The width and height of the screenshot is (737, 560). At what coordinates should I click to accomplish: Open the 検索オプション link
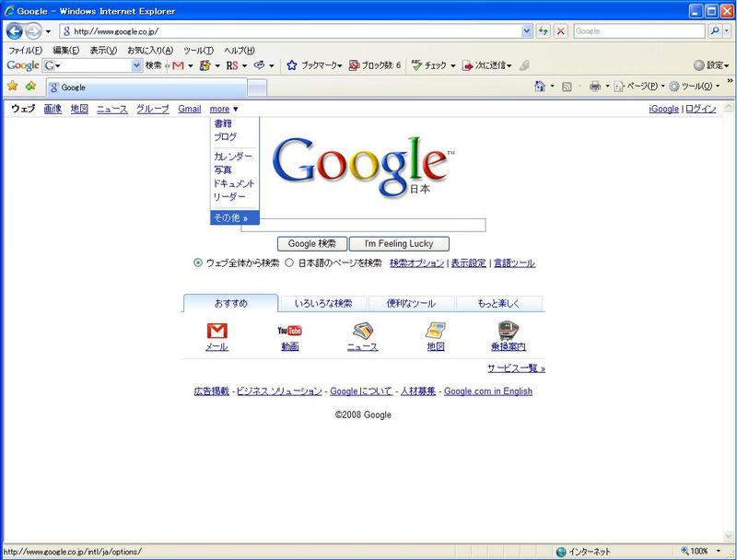[x=416, y=263]
